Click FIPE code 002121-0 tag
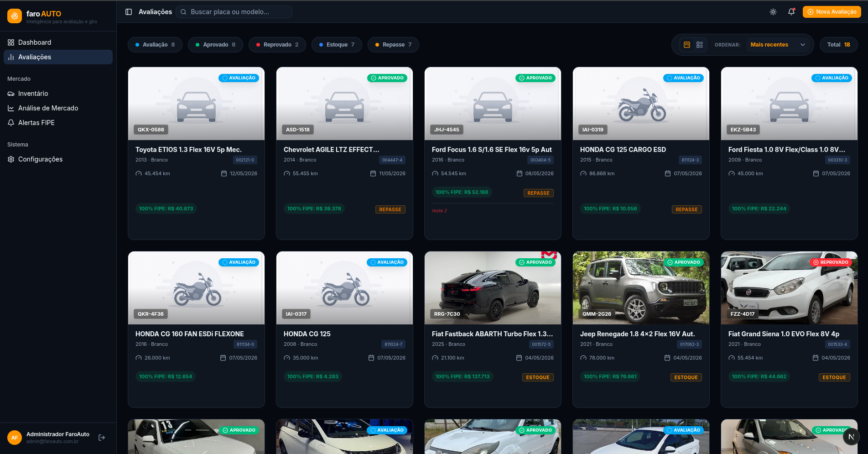 tap(245, 160)
